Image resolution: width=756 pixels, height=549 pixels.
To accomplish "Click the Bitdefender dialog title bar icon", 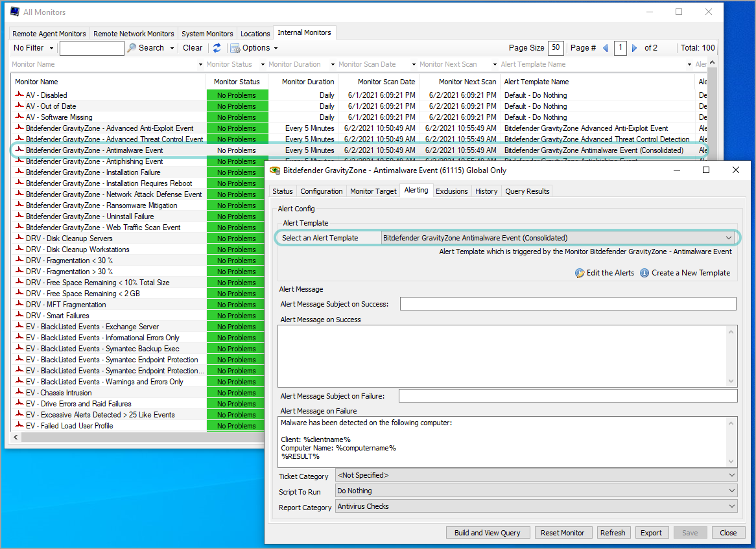I will click(x=274, y=170).
